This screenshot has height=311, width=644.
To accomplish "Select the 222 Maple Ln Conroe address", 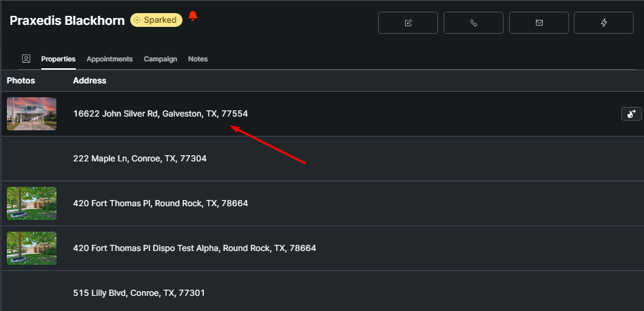I will (x=139, y=159).
